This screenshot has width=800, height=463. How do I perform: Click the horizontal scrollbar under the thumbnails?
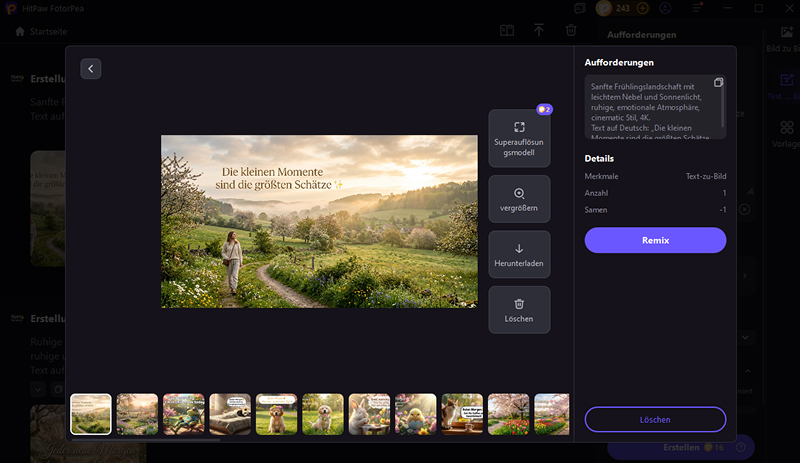145,439
